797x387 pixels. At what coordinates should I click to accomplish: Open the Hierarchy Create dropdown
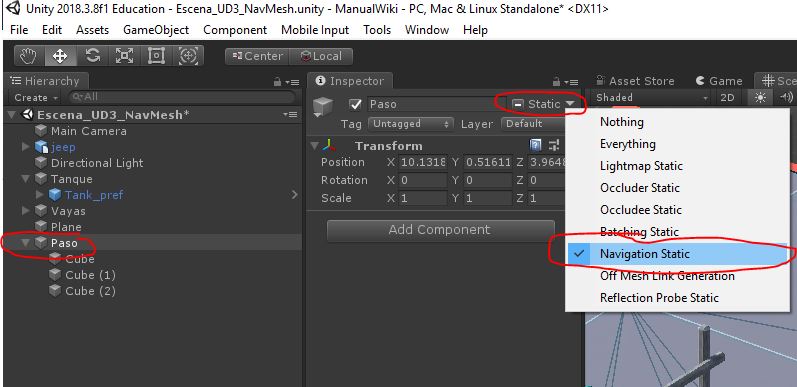coord(36,98)
